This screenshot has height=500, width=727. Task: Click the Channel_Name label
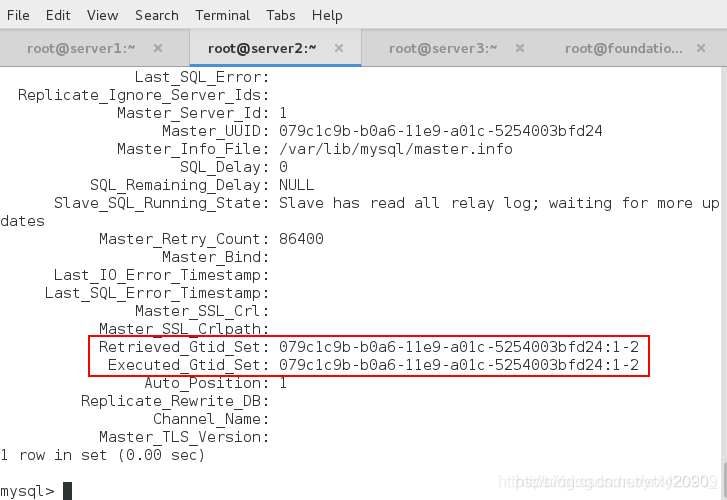pos(211,419)
